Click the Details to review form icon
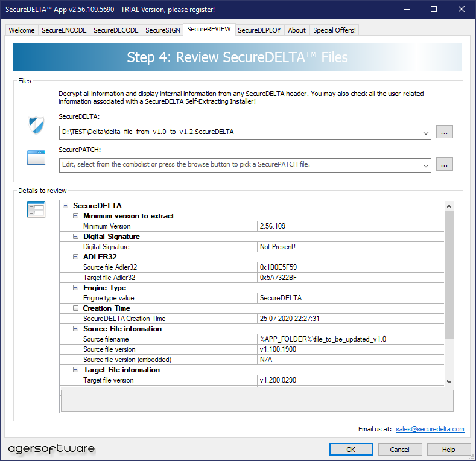This screenshot has height=461, width=476. point(36,209)
